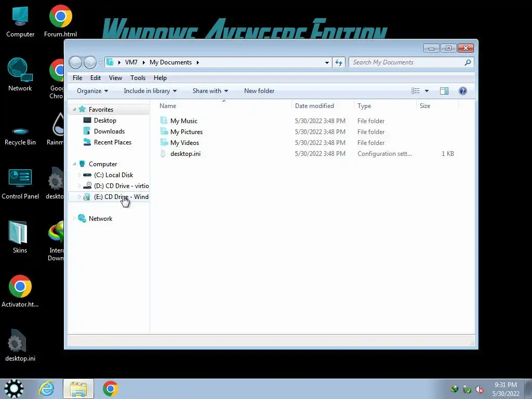The image size is (532, 399).
Task: Select Desktop under Favorites
Action: (105, 121)
